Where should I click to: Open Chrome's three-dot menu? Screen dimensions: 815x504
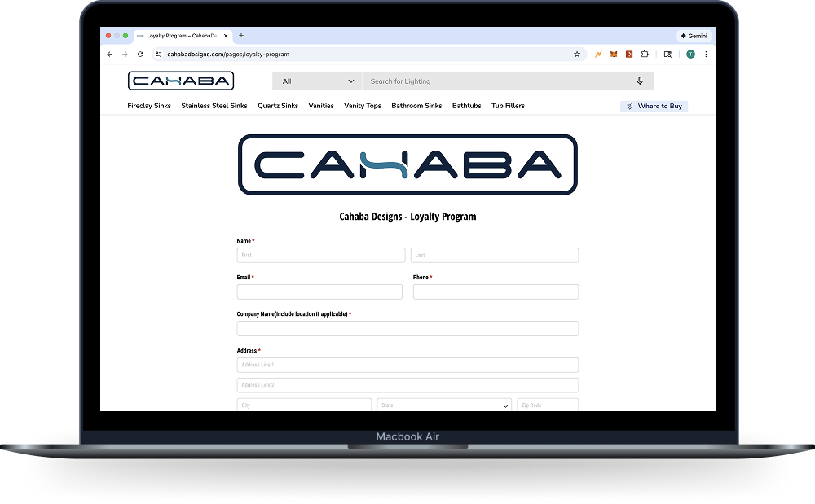(x=706, y=54)
